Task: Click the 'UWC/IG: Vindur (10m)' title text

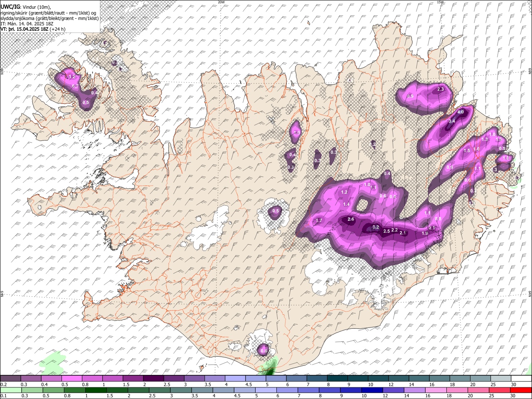Action: tap(26, 7)
